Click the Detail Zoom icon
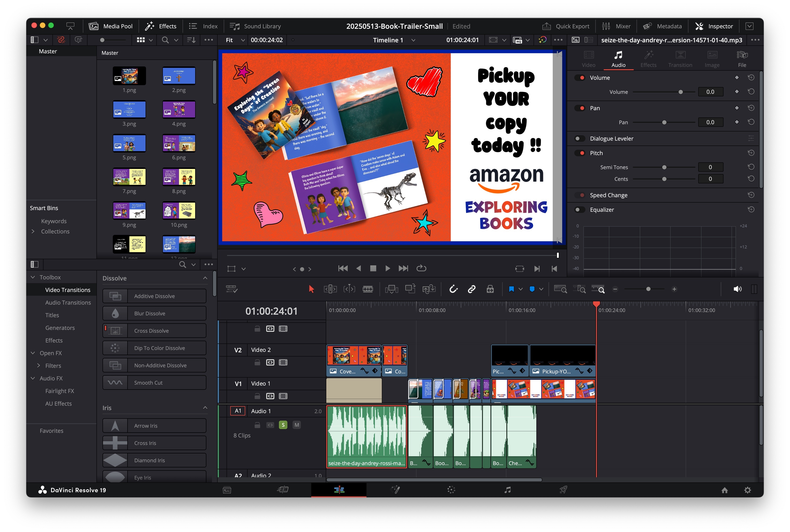 (x=579, y=289)
